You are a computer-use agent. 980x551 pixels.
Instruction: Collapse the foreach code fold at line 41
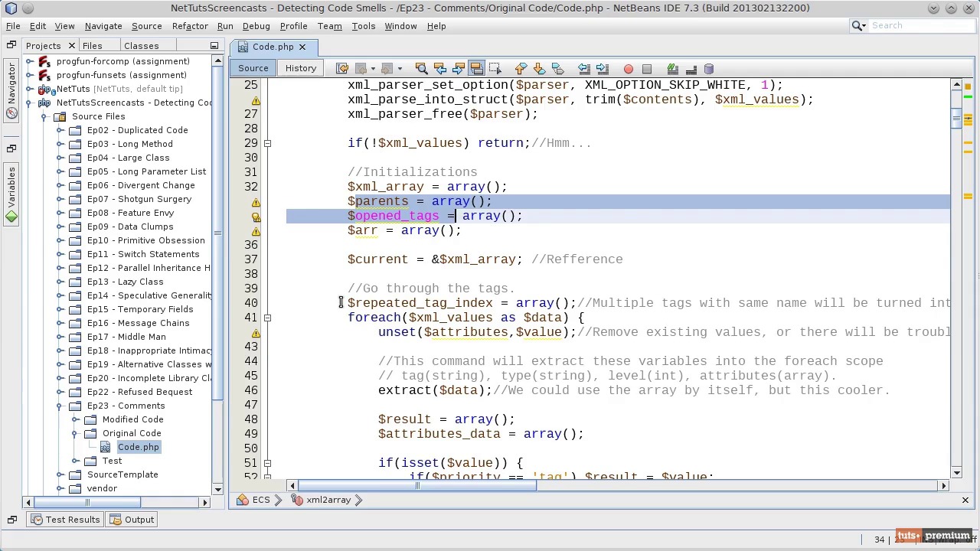267,318
